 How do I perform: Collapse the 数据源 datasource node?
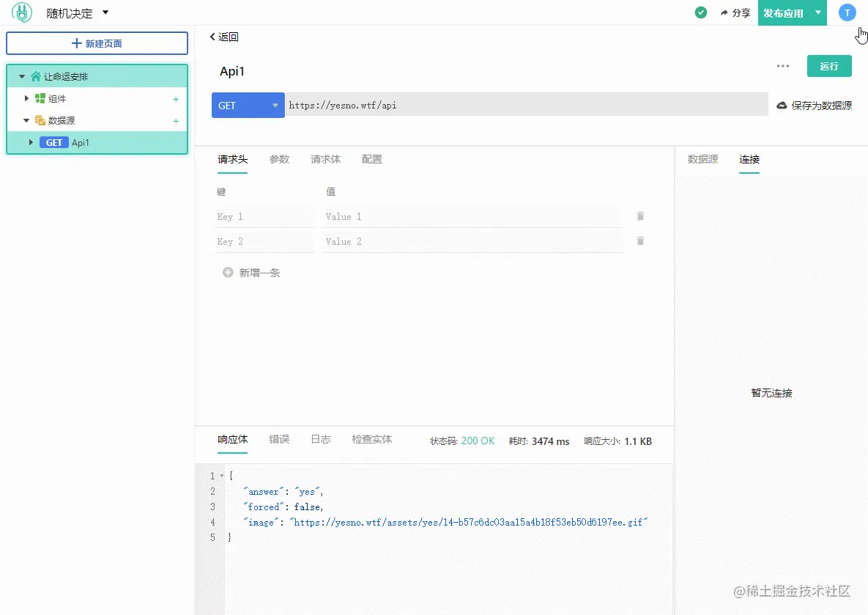[26, 120]
